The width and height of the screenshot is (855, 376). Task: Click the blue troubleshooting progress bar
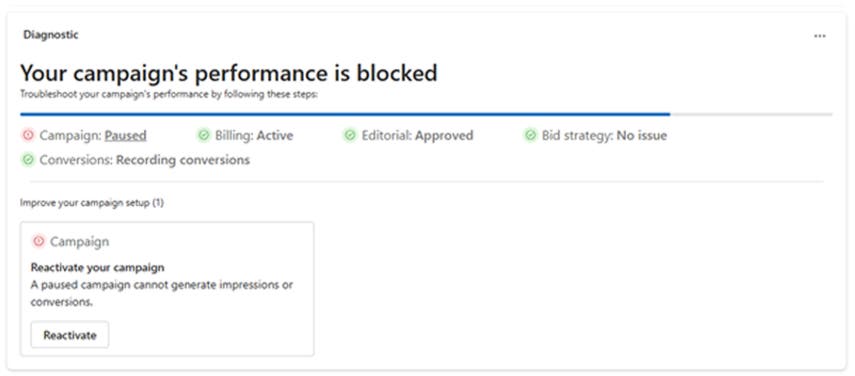pyautogui.click(x=345, y=114)
